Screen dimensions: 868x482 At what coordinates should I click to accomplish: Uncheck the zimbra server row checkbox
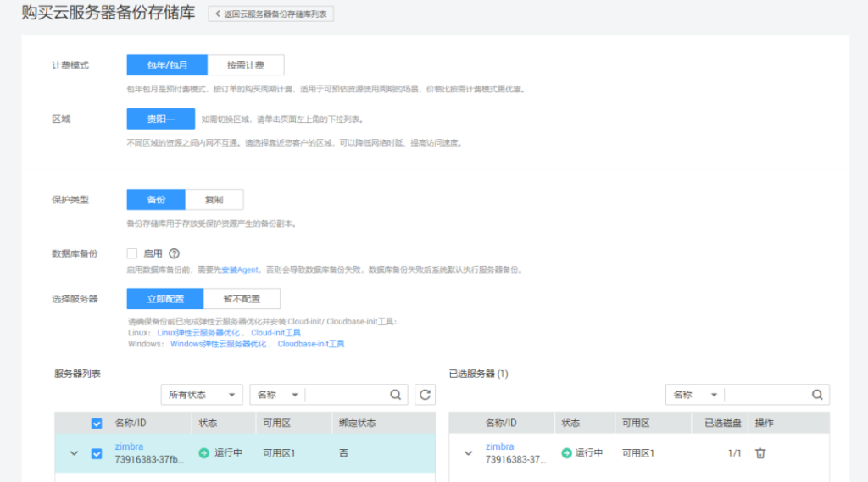pyautogui.click(x=97, y=453)
